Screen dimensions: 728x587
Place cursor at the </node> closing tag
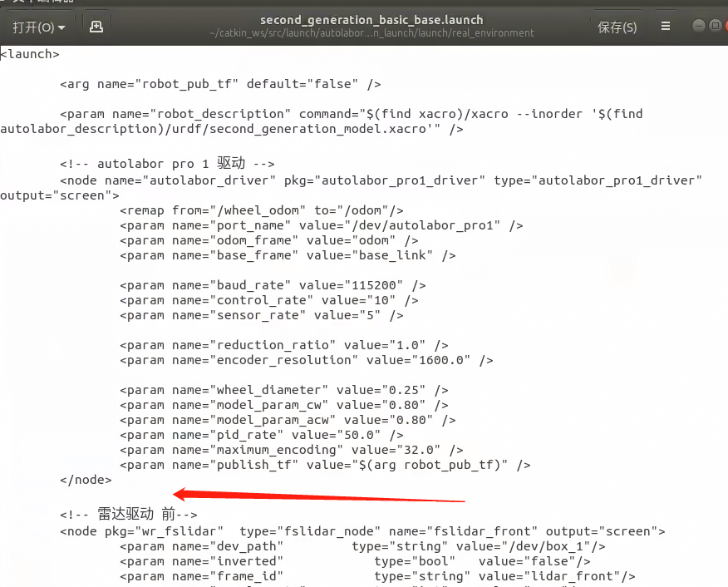tap(86, 480)
